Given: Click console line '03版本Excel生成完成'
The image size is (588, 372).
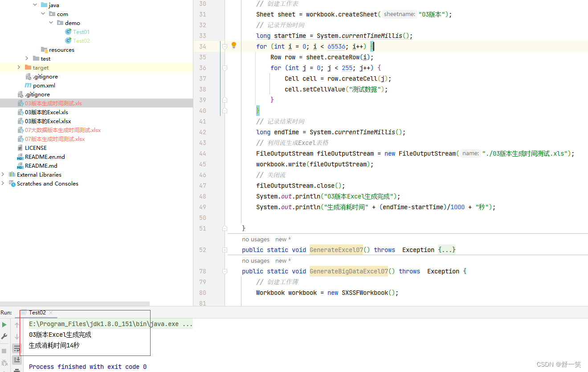Looking at the screenshot, I should [x=60, y=334].
